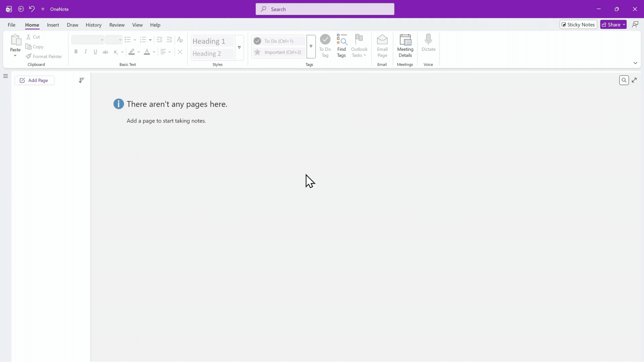Apply the font color
Image resolution: width=644 pixels, height=362 pixels.
point(147,52)
